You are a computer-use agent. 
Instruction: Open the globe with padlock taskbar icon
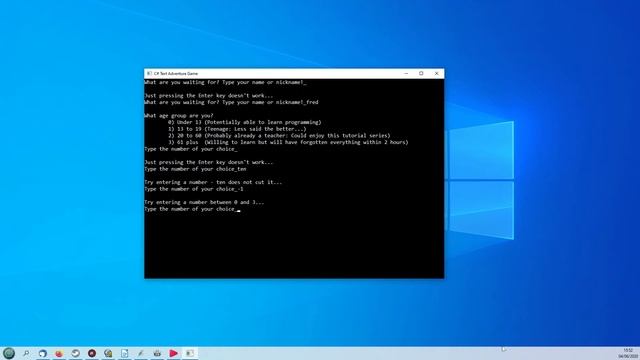[108, 353]
